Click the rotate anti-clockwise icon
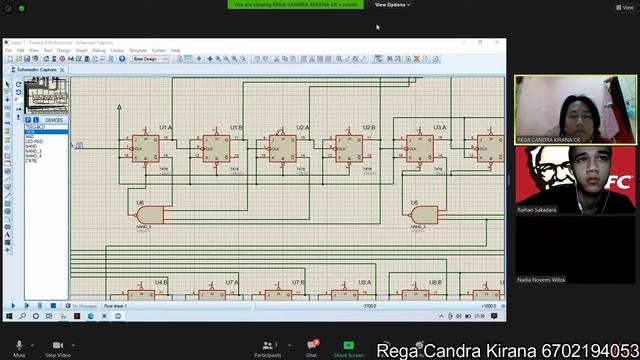640x360 pixels. [18, 93]
